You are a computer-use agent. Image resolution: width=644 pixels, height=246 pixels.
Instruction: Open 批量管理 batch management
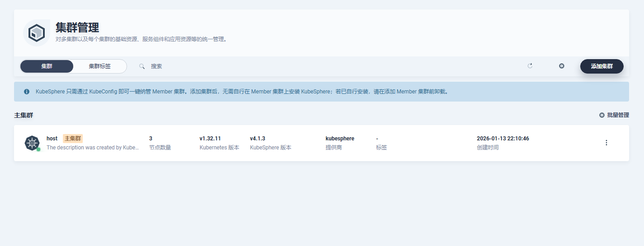click(x=614, y=115)
